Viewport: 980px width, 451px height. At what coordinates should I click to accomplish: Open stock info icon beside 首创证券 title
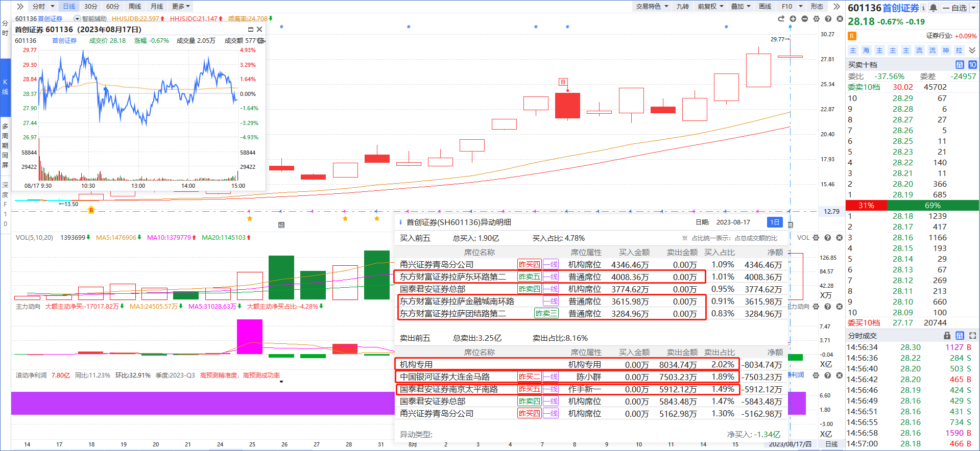coord(924,8)
